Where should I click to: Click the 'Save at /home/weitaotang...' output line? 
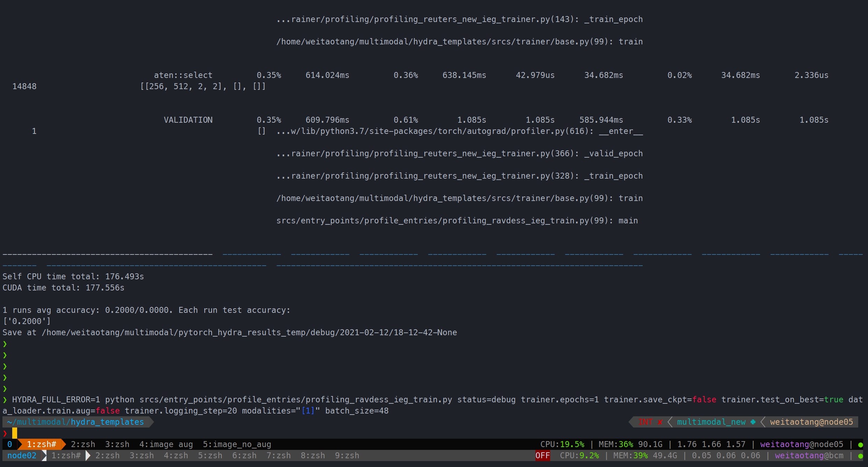pos(230,332)
